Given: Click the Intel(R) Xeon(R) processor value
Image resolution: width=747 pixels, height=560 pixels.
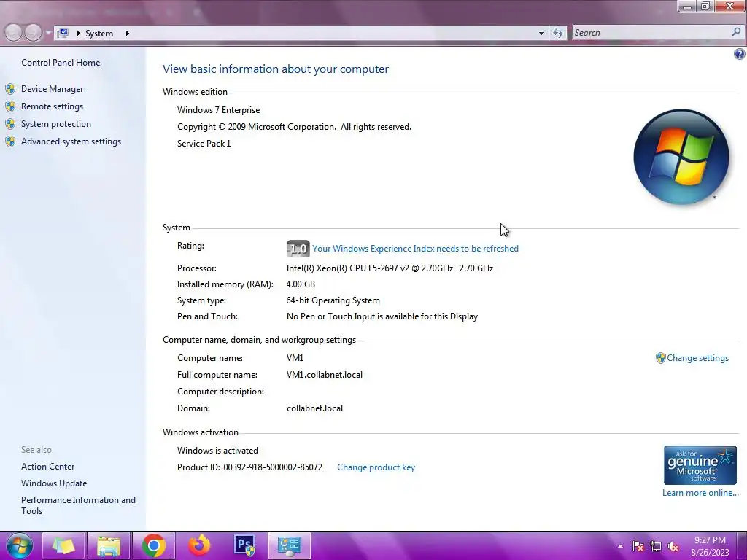Looking at the screenshot, I should (x=390, y=268).
